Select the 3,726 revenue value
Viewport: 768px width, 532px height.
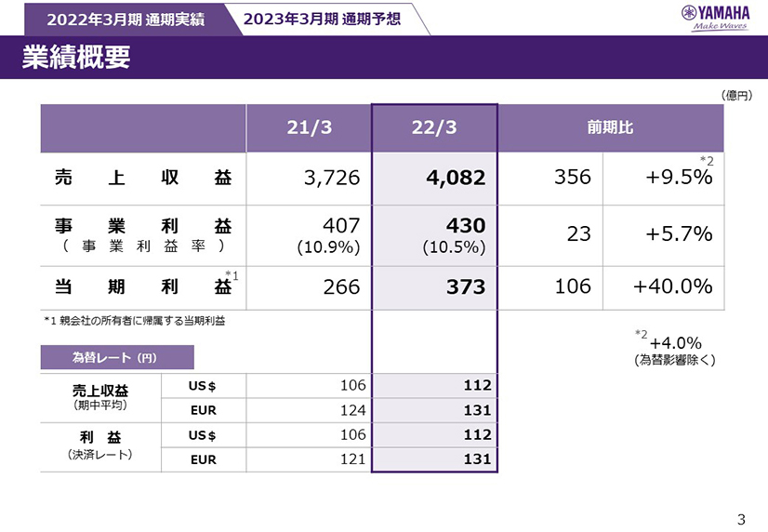pyautogui.click(x=331, y=178)
